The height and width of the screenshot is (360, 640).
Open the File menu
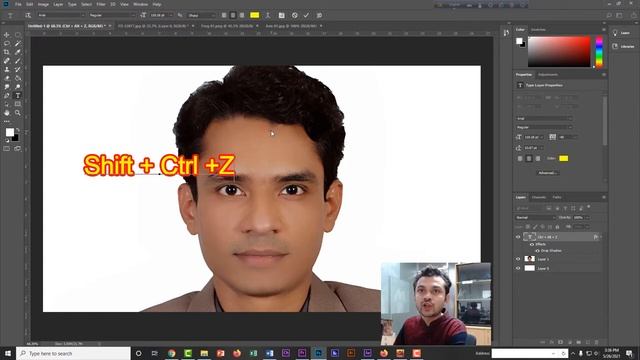pos(18,4)
